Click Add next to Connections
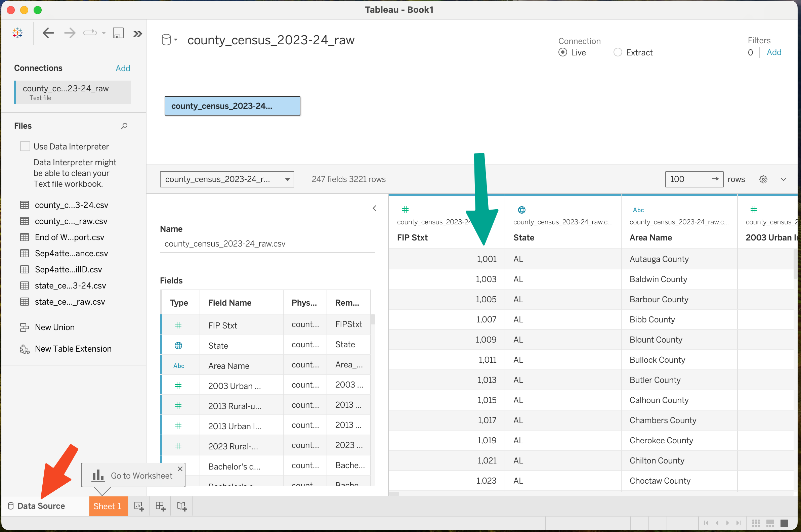 coord(123,68)
